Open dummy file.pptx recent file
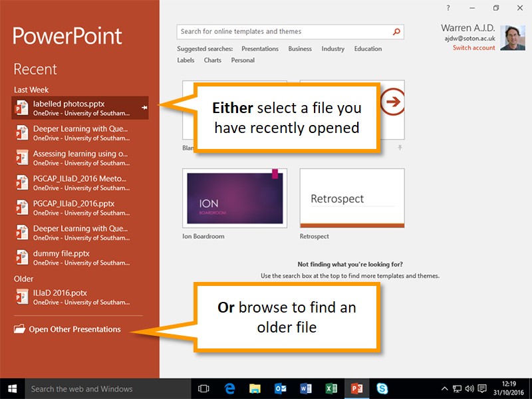This screenshot has height=399, width=532. click(80, 257)
